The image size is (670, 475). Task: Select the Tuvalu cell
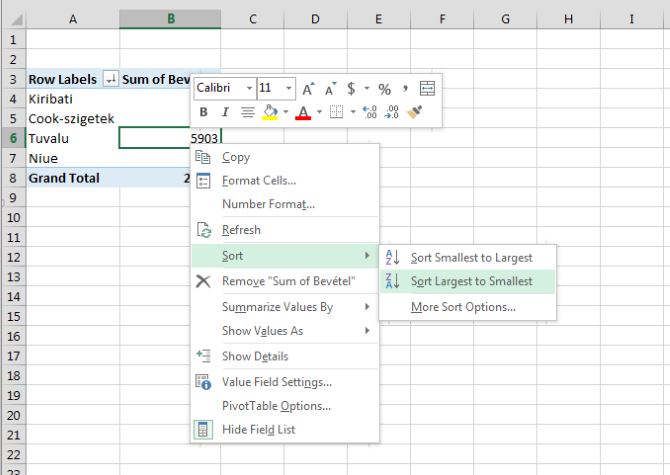tap(73, 138)
